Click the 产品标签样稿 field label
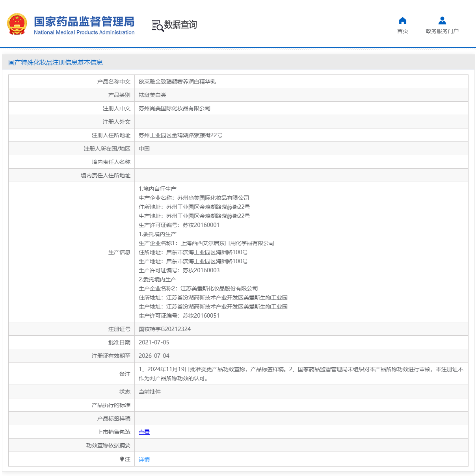 [x=114, y=418]
